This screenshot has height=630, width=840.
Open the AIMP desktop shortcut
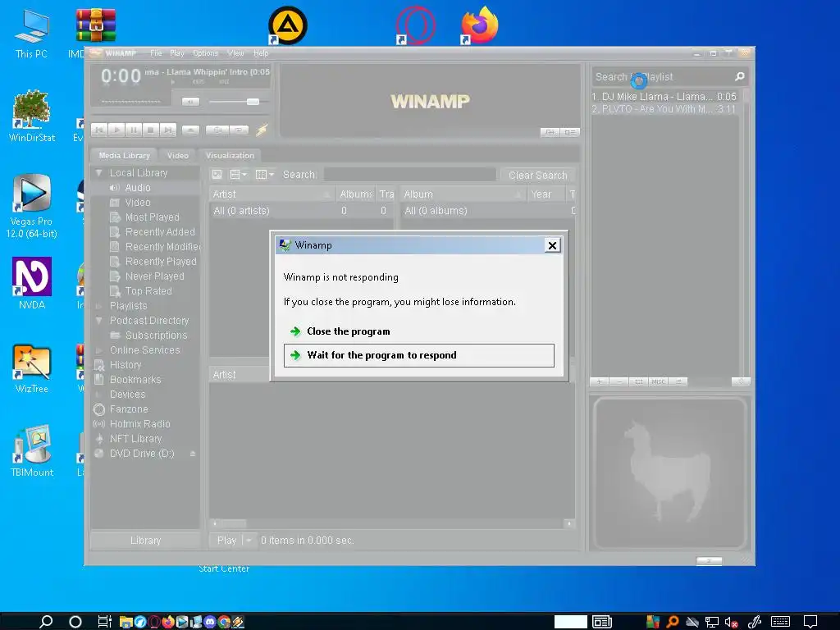pyautogui.click(x=288, y=25)
